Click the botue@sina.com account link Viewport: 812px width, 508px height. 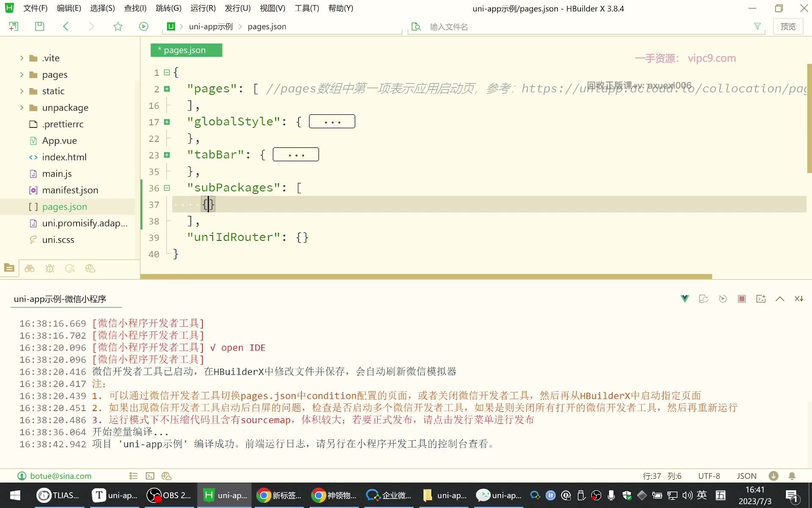click(60, 476)
